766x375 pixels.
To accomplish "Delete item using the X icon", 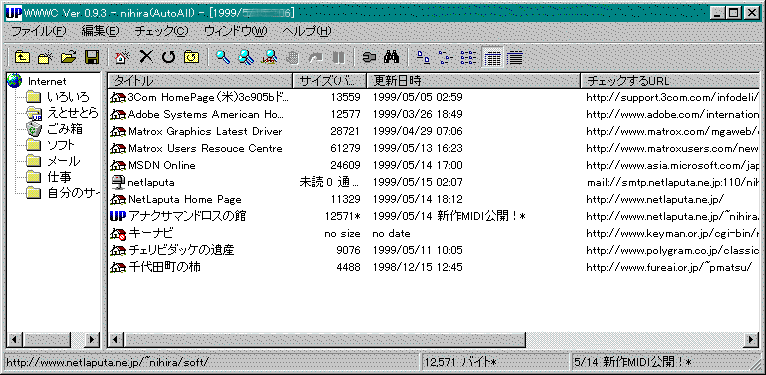I will 146,57.
